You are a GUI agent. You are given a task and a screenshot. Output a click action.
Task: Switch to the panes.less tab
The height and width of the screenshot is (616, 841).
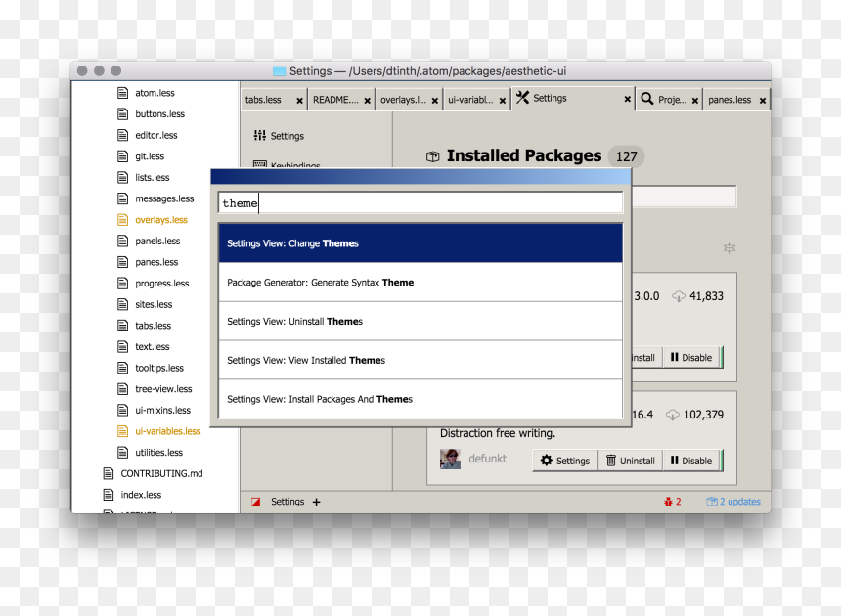736,100
